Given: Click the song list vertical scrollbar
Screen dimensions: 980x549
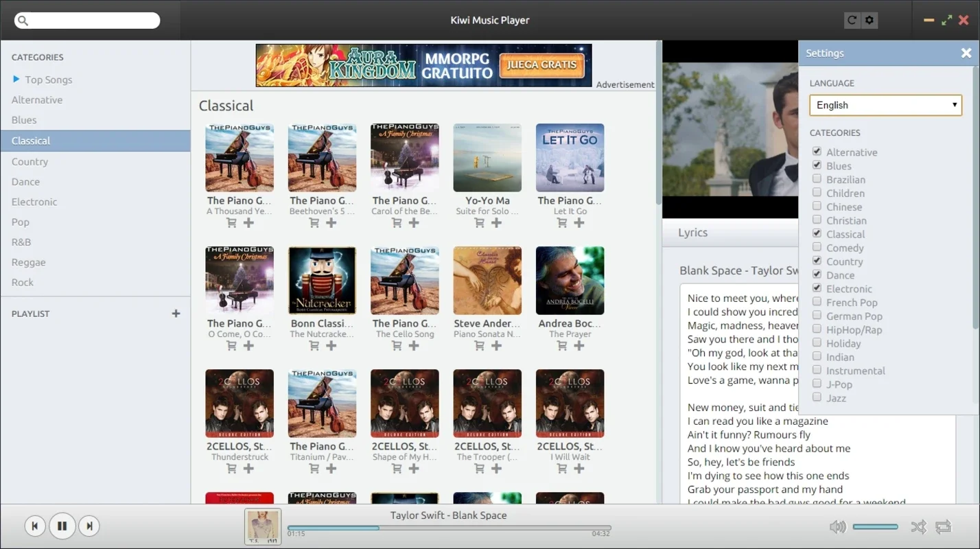Looking at the screenshot, I should tap(659, 124).
